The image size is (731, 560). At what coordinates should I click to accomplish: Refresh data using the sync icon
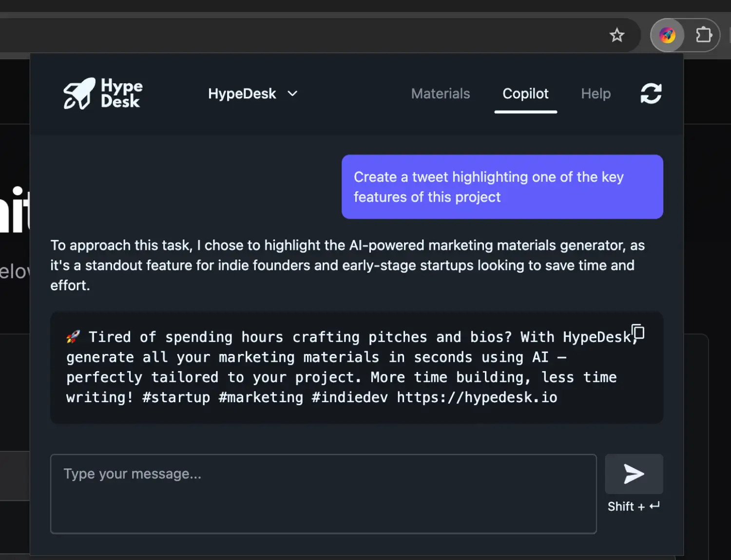(x=650, y=93)
